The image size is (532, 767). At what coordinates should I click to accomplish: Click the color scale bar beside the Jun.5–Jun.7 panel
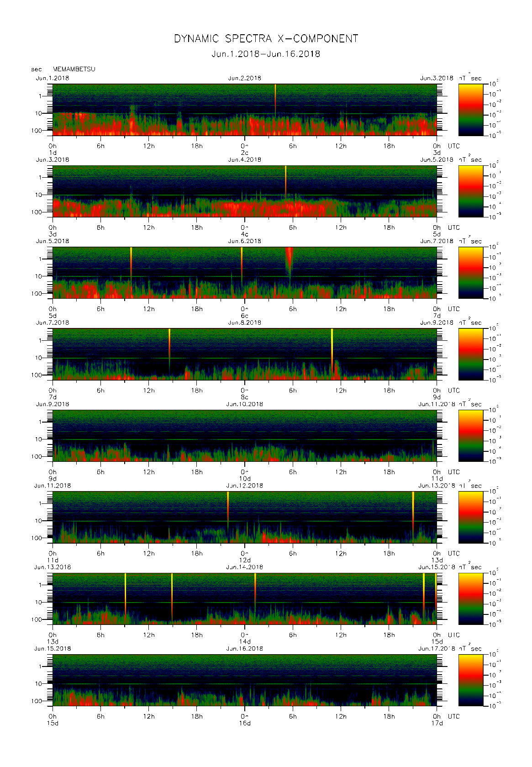point(471,273)
